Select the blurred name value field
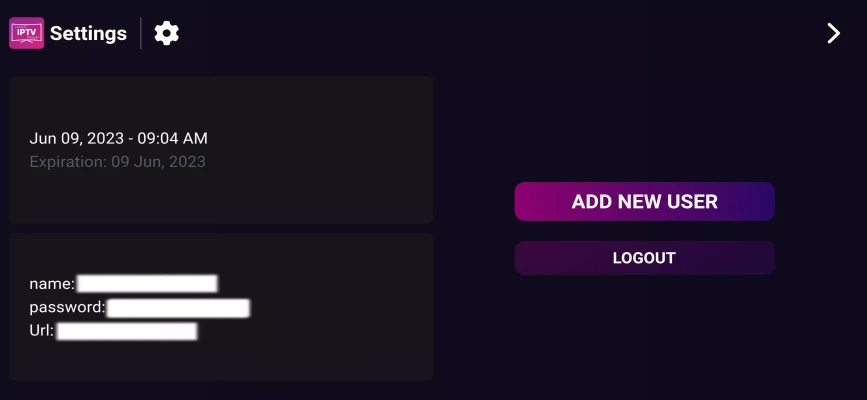Image resolution: width=867 pixels, height=400 pixels. 147,284
